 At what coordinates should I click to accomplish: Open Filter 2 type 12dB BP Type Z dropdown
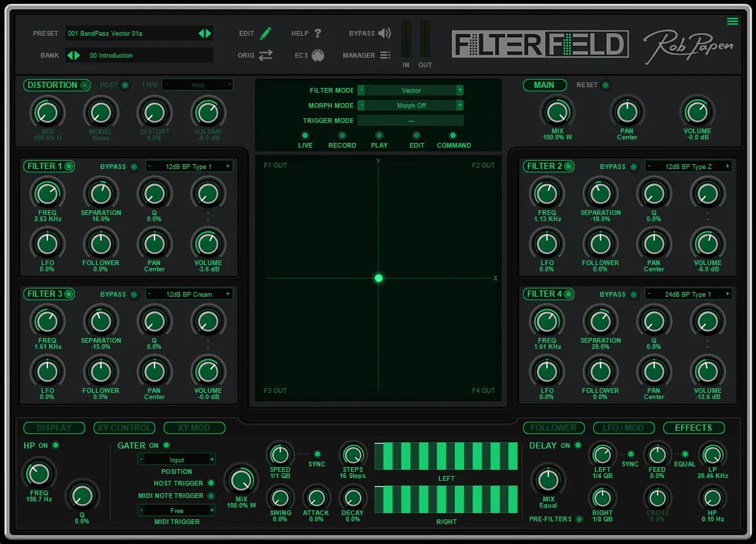(689, 166)
